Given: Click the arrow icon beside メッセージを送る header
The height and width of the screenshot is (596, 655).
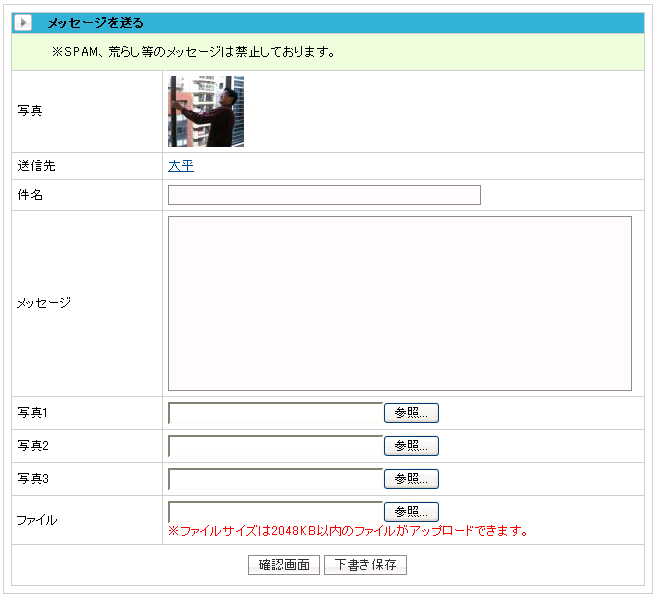Looking at the screenshot, I should 23,23.
